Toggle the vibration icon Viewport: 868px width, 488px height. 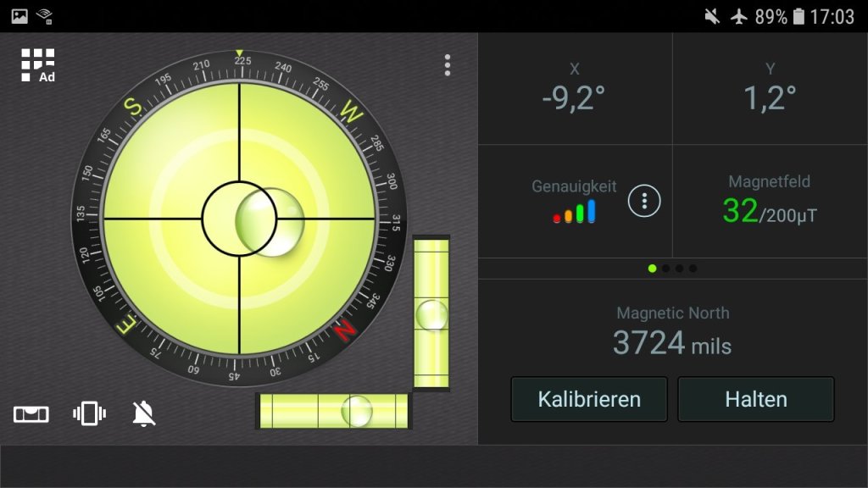pyautogui.click(x=89, y=414)
